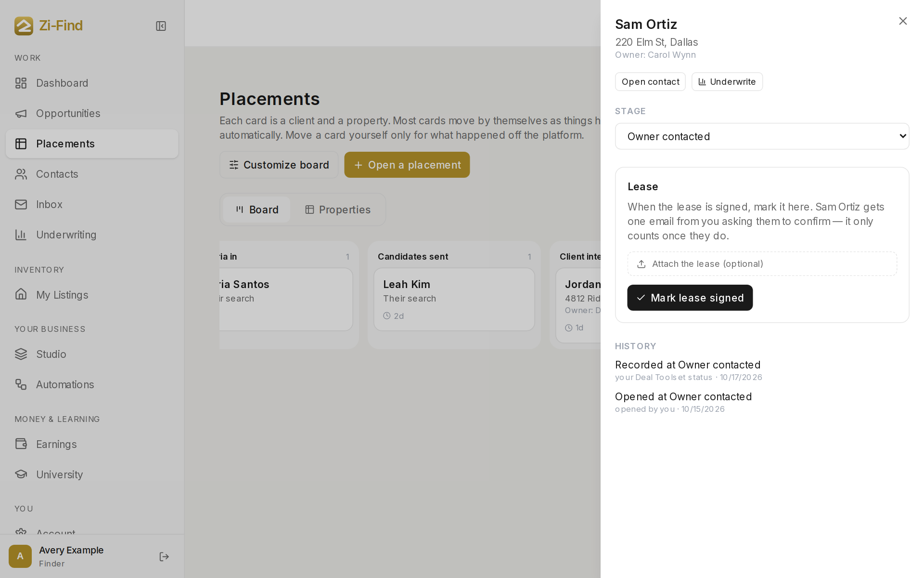Viewport: 924px width, 578px height.
Task: Open the Stage dropdown showing Owner contacted
Action: 762,136
